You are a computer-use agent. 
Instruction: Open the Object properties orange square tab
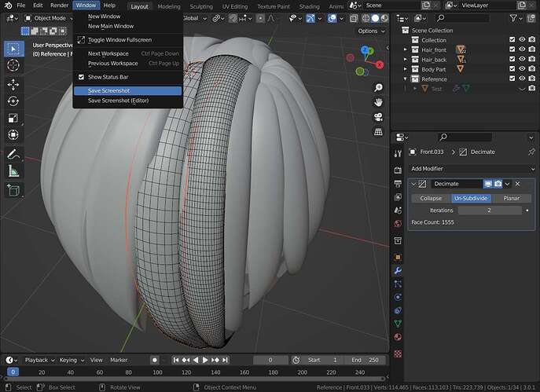click(x=398, y=257)
